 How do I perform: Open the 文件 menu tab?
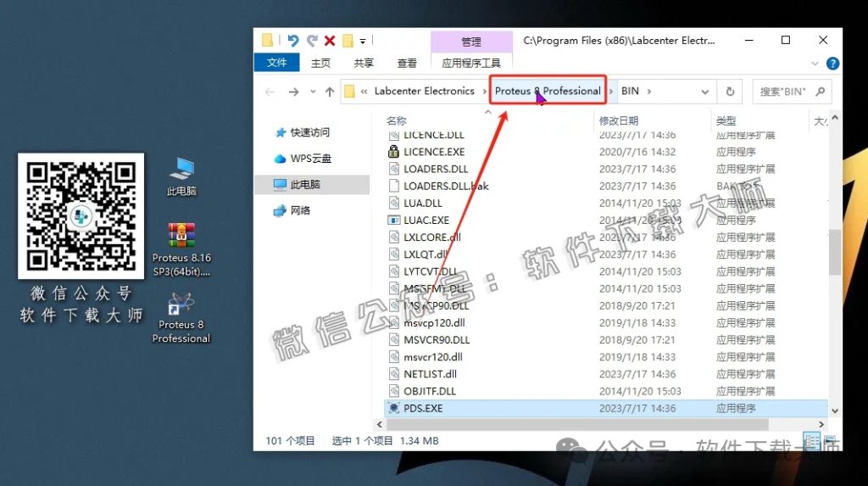click(x=277, y=63)
